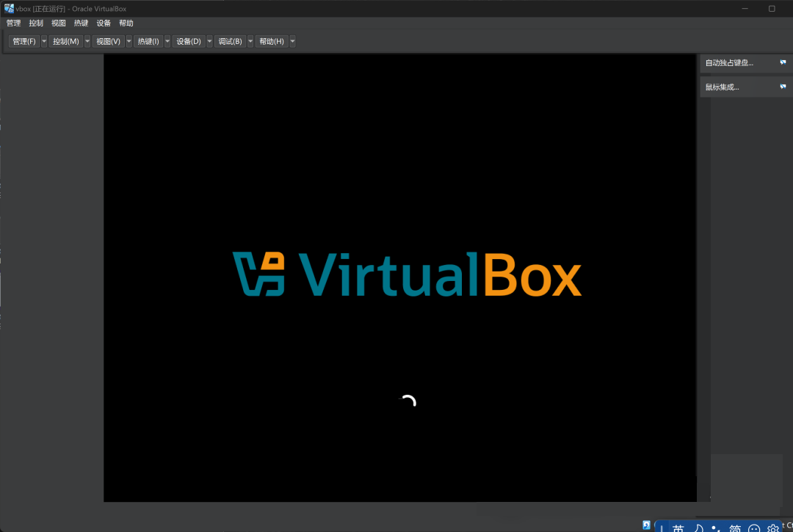Click the 视图(V) toolbar button
Viewport: 793px width, 532px height.
[108, 41]
